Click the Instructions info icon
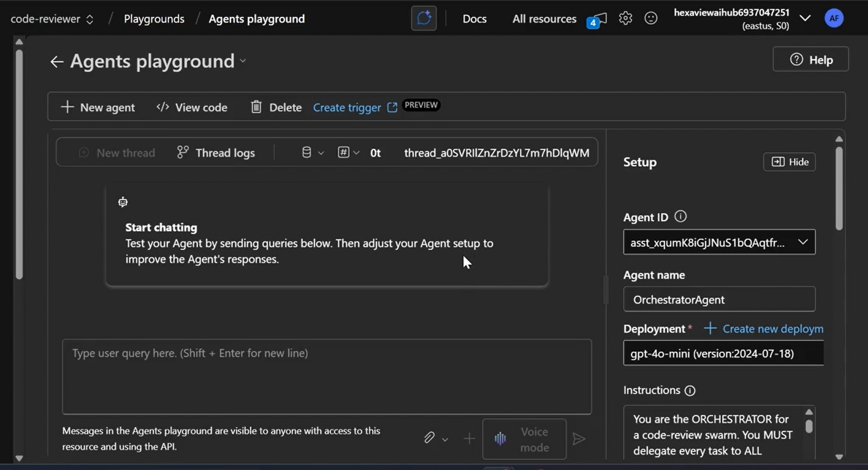 pos(690,391)
